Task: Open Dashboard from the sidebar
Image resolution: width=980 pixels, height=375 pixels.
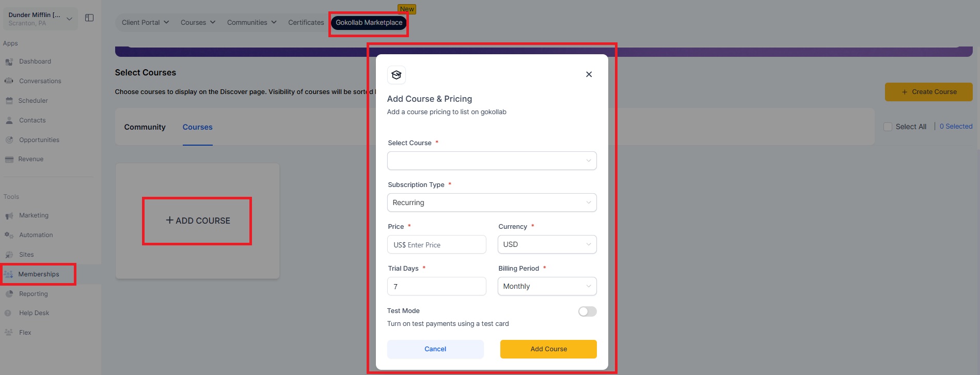Action: pyautogui.click(x=35, y=61)
